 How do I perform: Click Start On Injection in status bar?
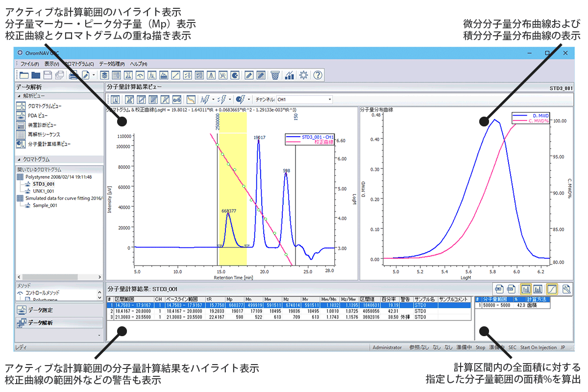539,347
